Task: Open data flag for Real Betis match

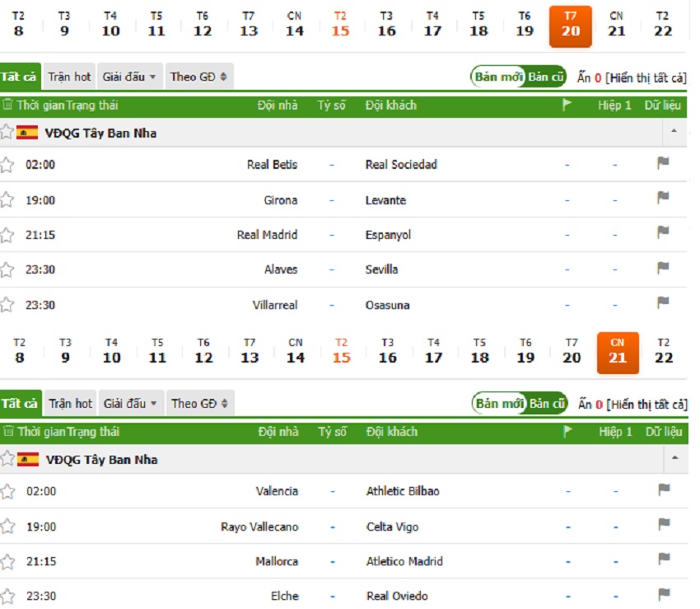Action: click(663, 163)
